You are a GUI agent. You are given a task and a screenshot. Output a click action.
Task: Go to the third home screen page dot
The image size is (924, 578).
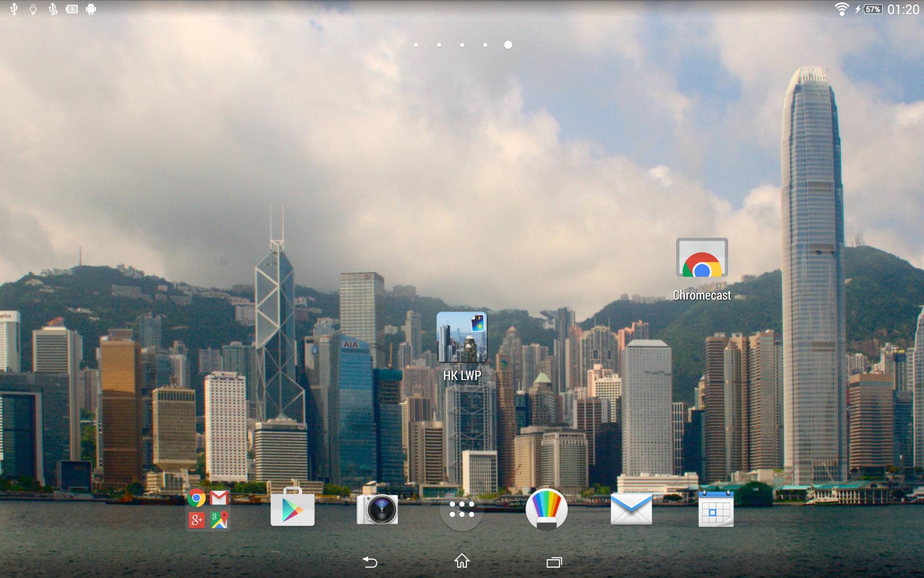462,45
